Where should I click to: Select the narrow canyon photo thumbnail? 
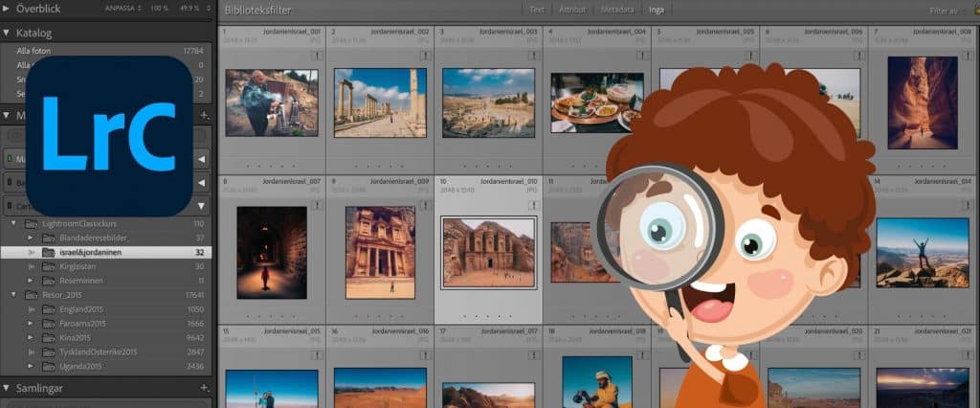[x=923, y=102]
